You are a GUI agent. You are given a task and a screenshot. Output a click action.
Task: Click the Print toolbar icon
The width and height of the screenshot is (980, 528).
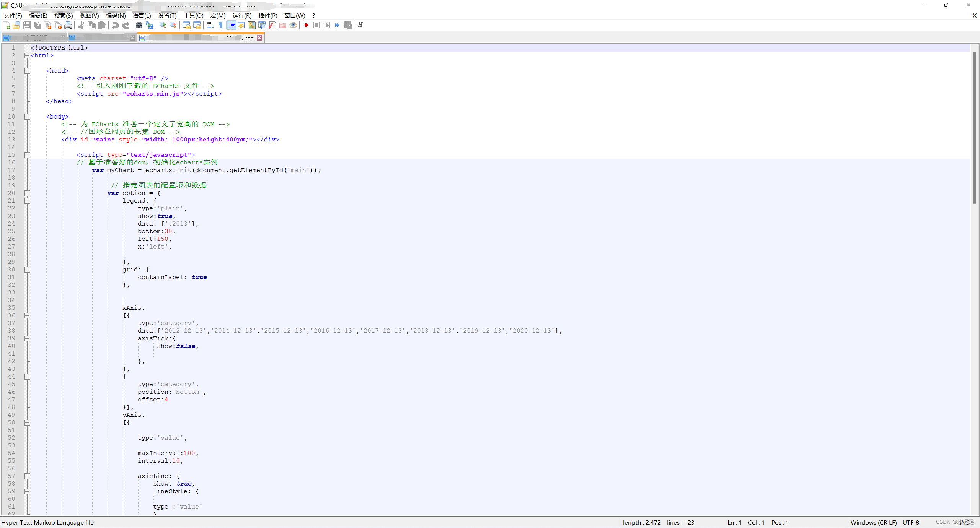[68, 25]
